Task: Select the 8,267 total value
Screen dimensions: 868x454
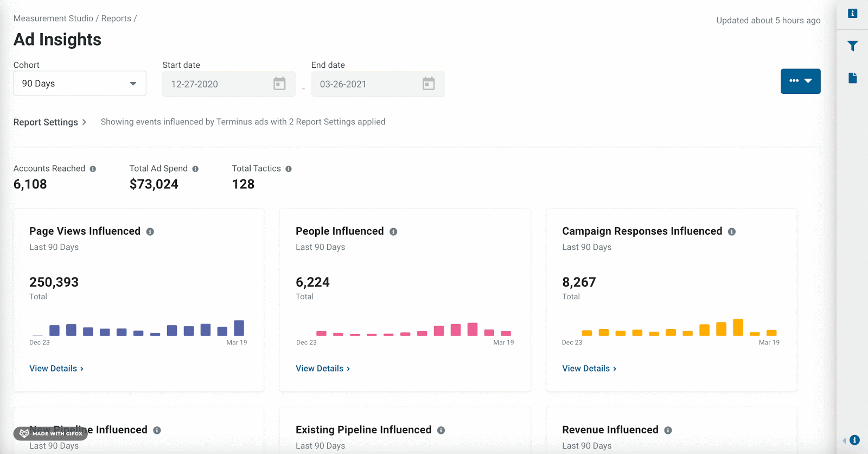Action: tap(579, 282)
